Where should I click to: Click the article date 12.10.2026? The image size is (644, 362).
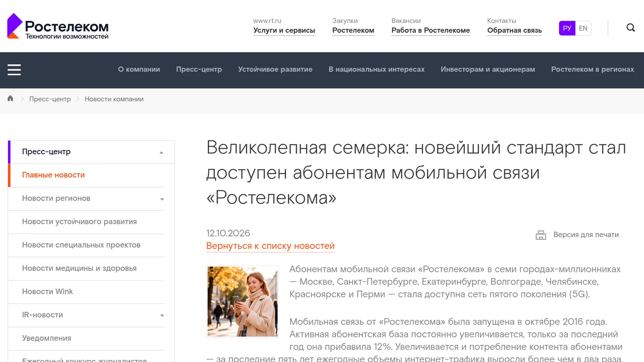point(228,233)
